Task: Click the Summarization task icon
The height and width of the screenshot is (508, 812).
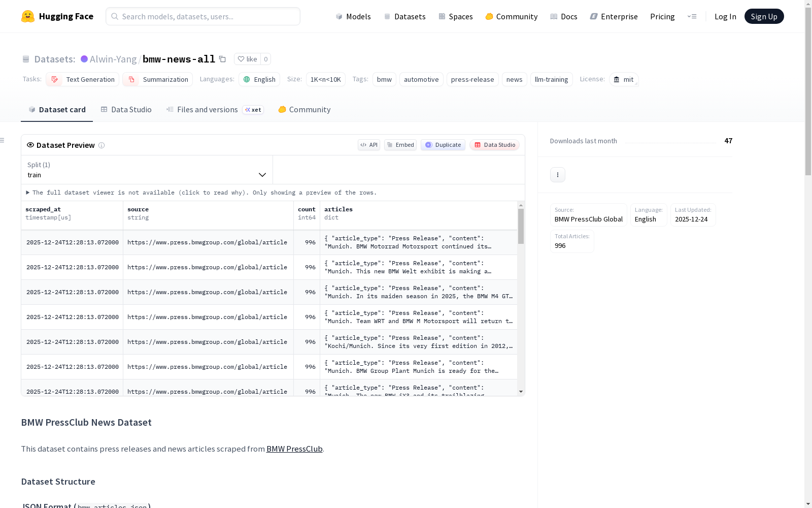Action: tap(131, 79)
